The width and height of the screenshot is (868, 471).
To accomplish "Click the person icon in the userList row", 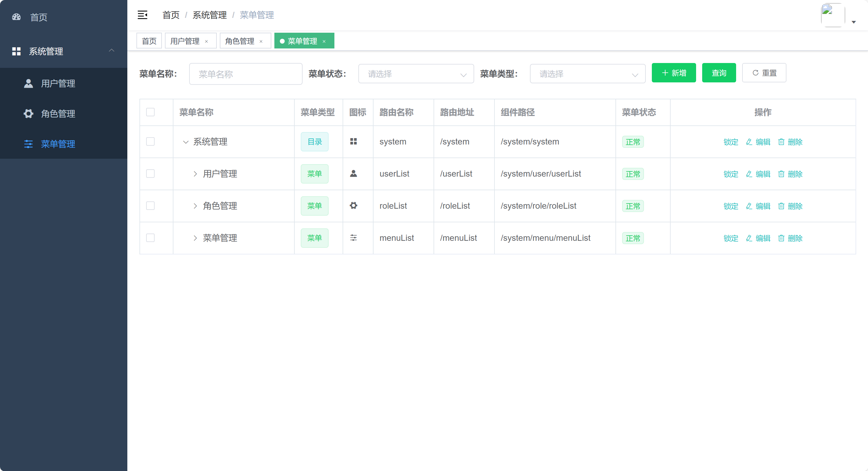I will coord(353,173).
